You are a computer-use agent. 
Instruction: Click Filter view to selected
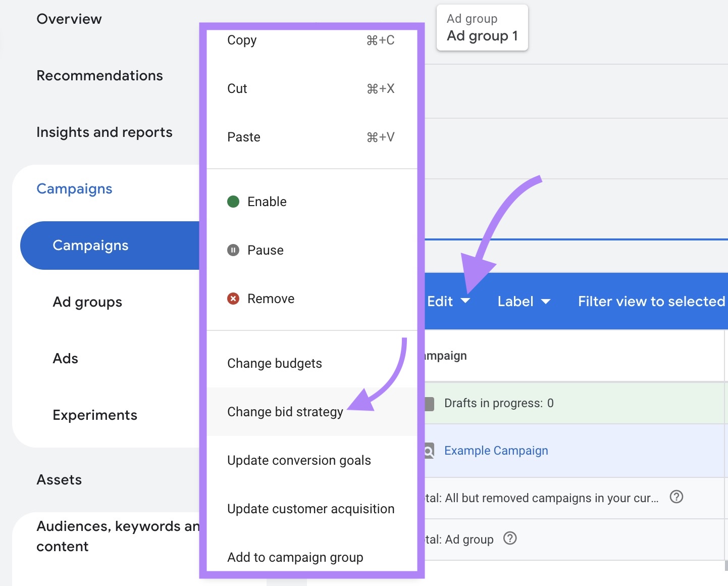pos(651,301)
